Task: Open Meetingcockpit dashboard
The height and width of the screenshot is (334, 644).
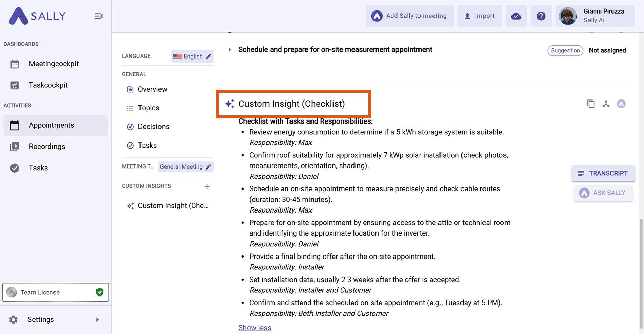Action: coord(53,64)
